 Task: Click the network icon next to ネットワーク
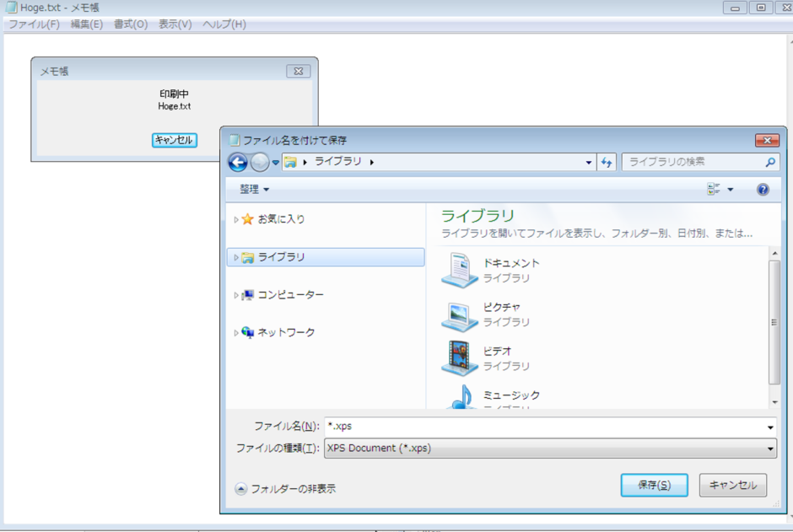pos(247,332)
